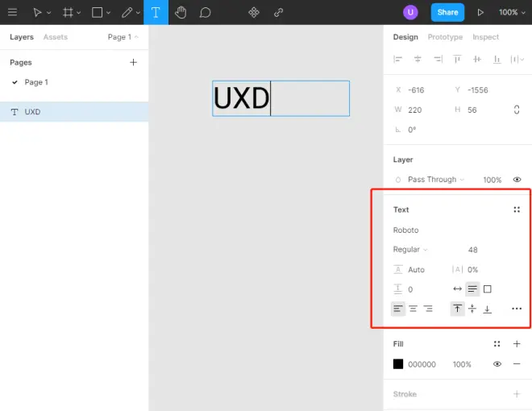Switch to the Design tab
This screenshot has width=532, height=411.
(x=405, y=37)
